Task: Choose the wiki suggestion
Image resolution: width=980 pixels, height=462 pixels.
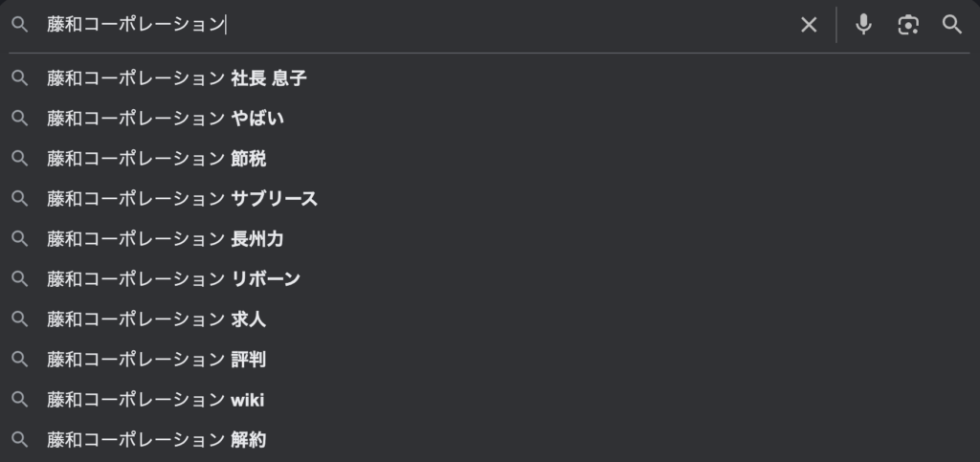Action: [x=155, y=400]
